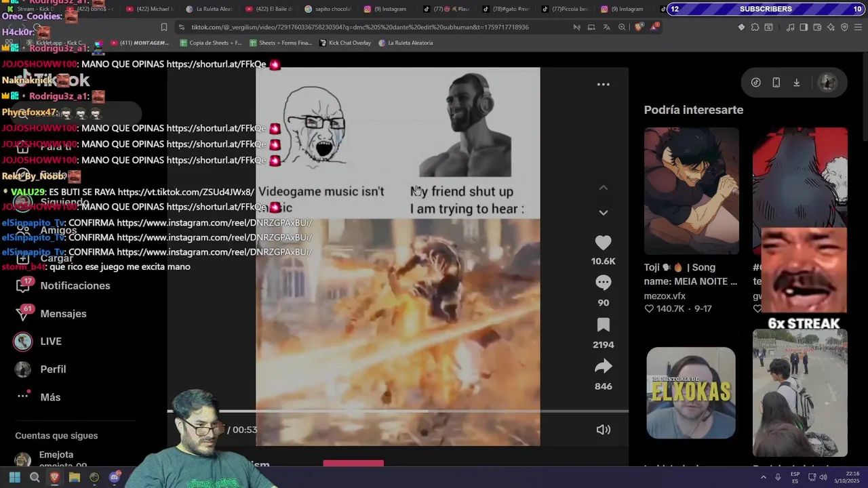
Task: Click the download desktop app icon
Action: [796, 83]
